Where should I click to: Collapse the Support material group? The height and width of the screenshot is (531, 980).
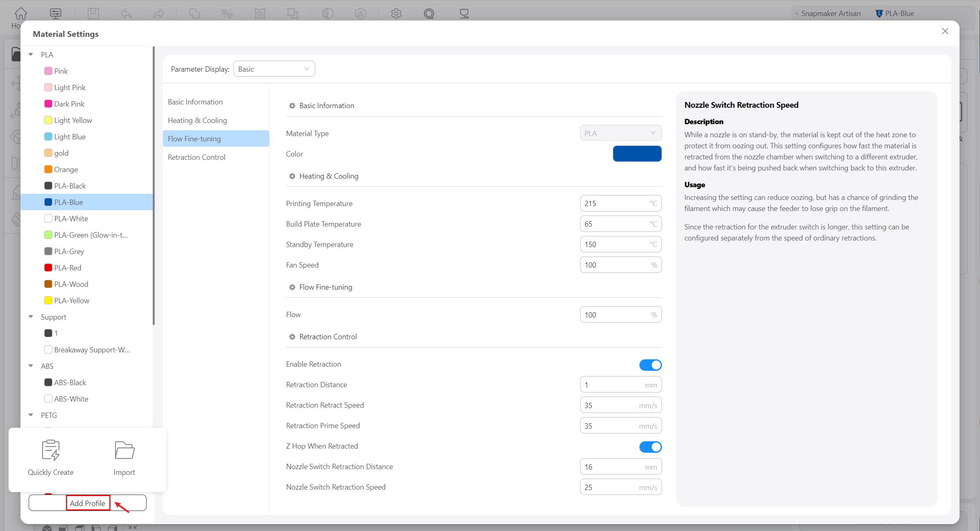31,317
